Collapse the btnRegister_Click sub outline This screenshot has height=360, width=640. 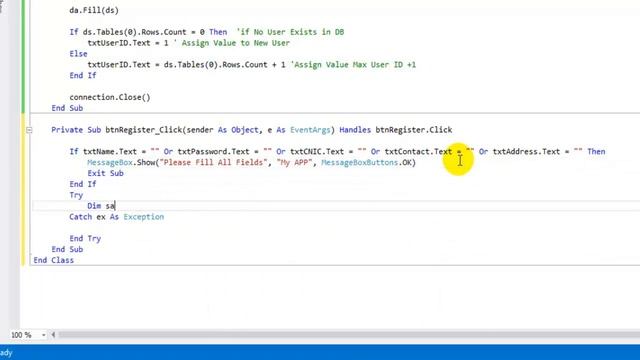click(29, 130)
